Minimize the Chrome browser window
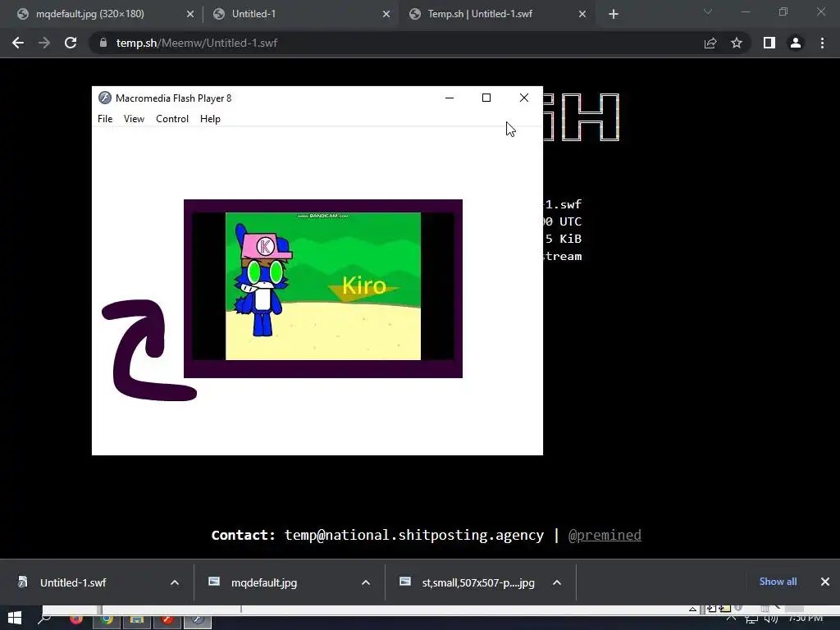The width and height of the screenshot is (840, 630). tap(745, 11)
